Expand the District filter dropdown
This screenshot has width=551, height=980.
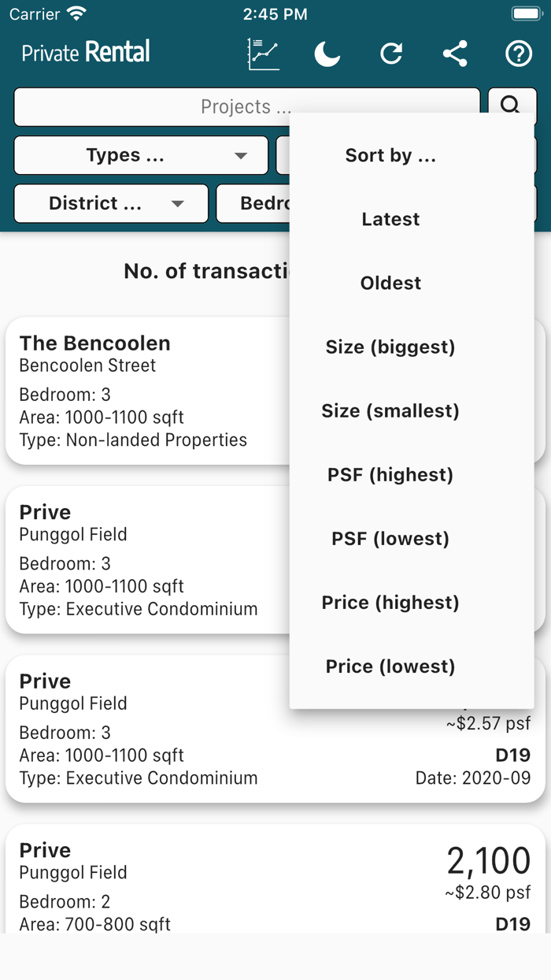[110, 203]
